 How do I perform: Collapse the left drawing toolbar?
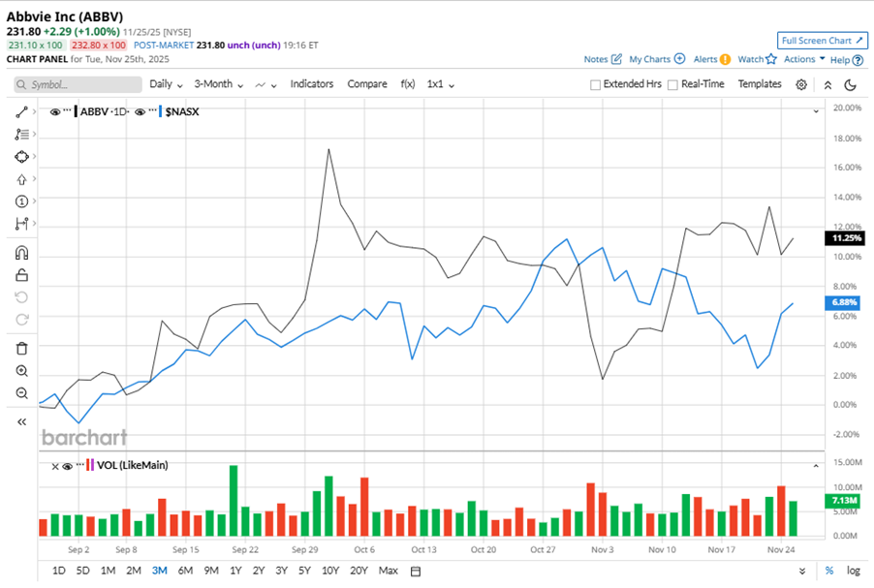21,422
